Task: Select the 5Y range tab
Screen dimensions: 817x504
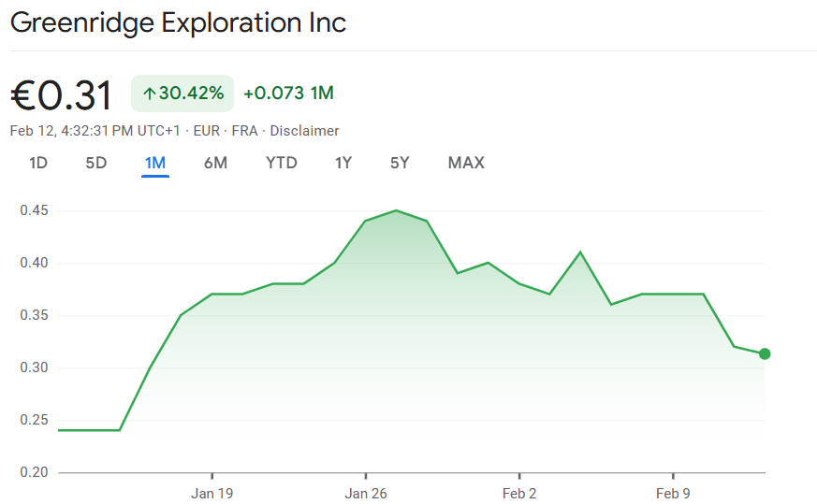Action: point(400,163)
